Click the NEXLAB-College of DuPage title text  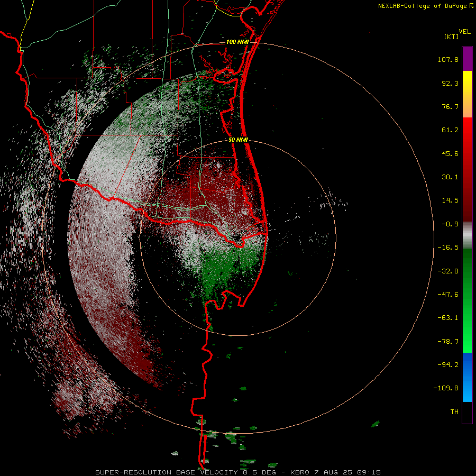pos(422,6)
